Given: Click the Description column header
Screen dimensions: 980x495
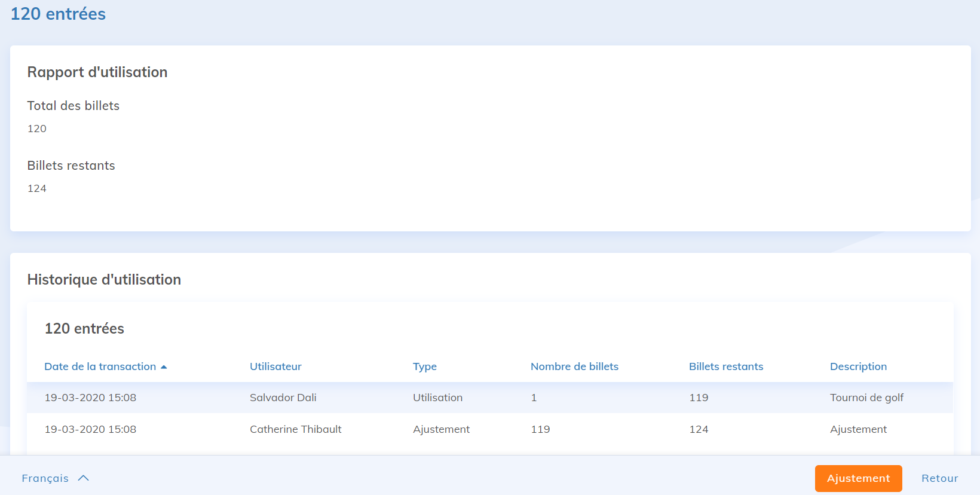Looking at the screenshot, I should tap(858, 366).
